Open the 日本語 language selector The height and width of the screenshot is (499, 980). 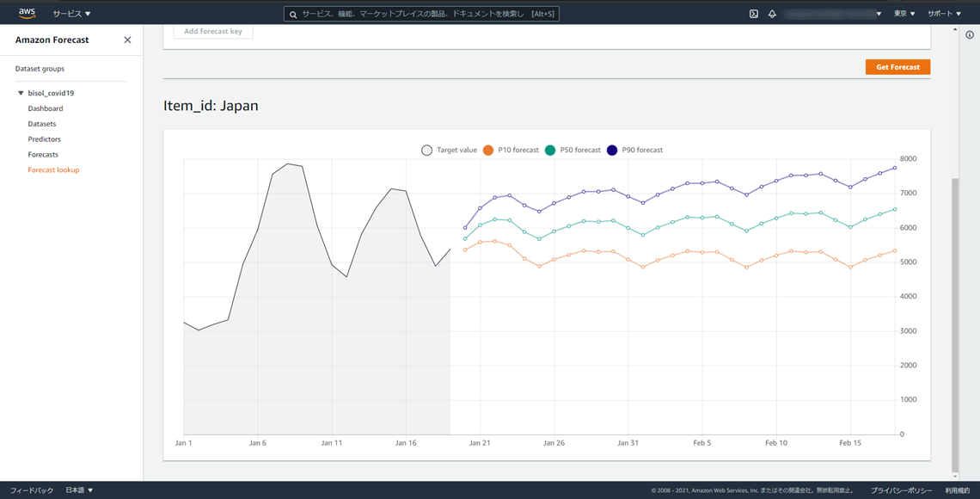point(79,490)
